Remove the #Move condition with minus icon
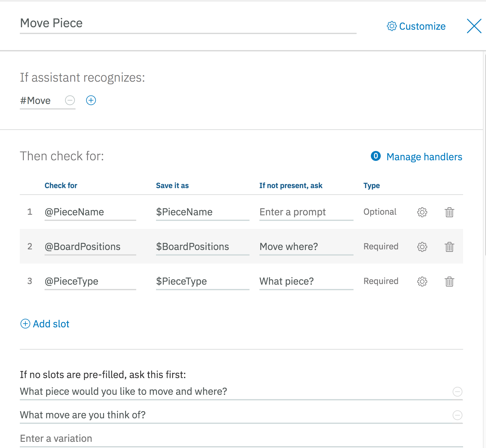Image resolution: width=486 pixels, height=448 pixels. [70, 100]
